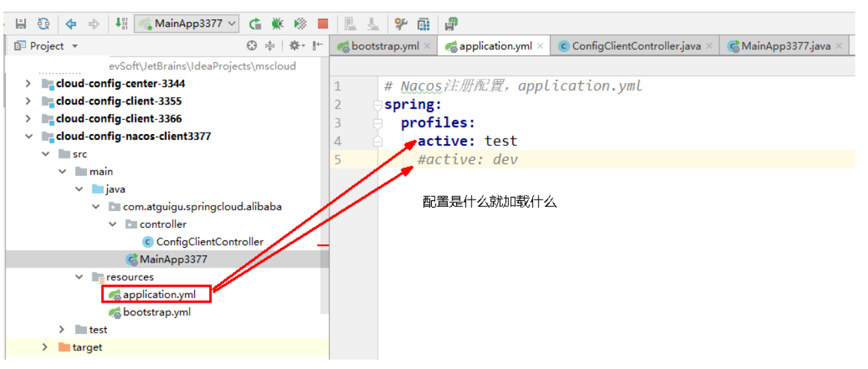Open ConfigClientController in the project tree
Screen dimensions: 868x369
(x=210, y=242)
